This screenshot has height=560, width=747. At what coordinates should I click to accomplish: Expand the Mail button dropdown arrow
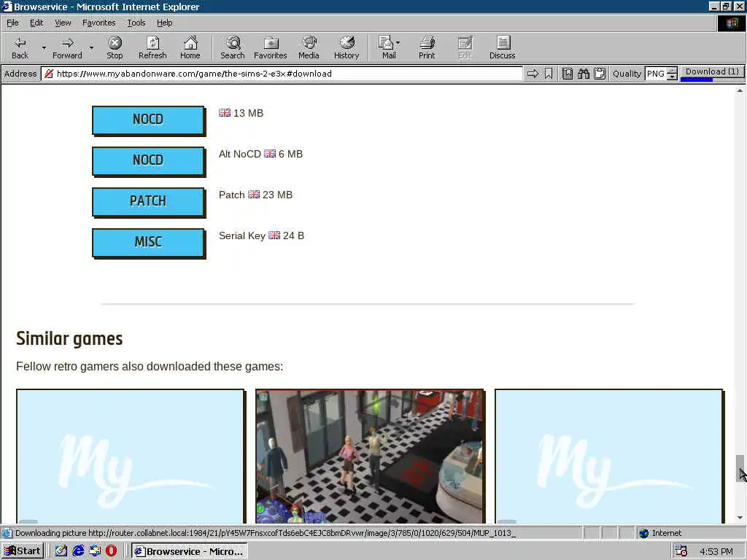[398, 43]
